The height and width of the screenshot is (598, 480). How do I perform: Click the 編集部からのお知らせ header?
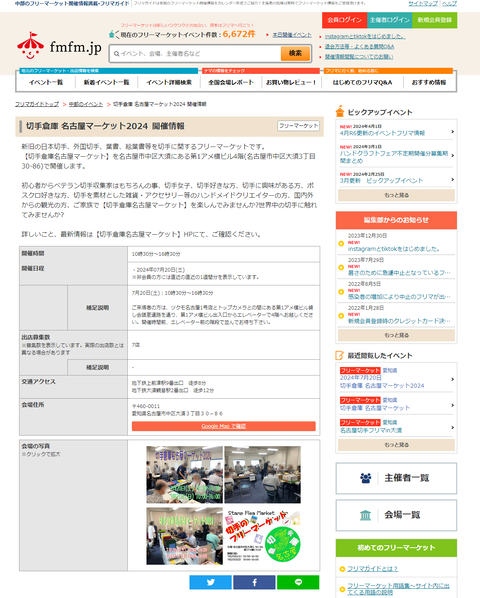pyautogui.click(x=396, y=220)
